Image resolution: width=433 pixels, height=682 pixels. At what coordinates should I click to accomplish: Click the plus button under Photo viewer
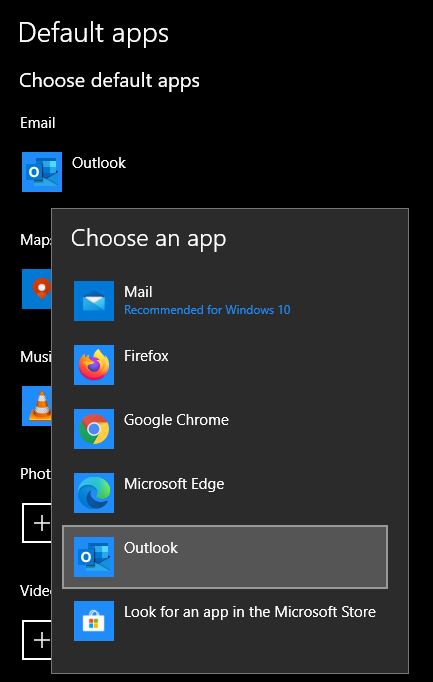tap(37, 523)
